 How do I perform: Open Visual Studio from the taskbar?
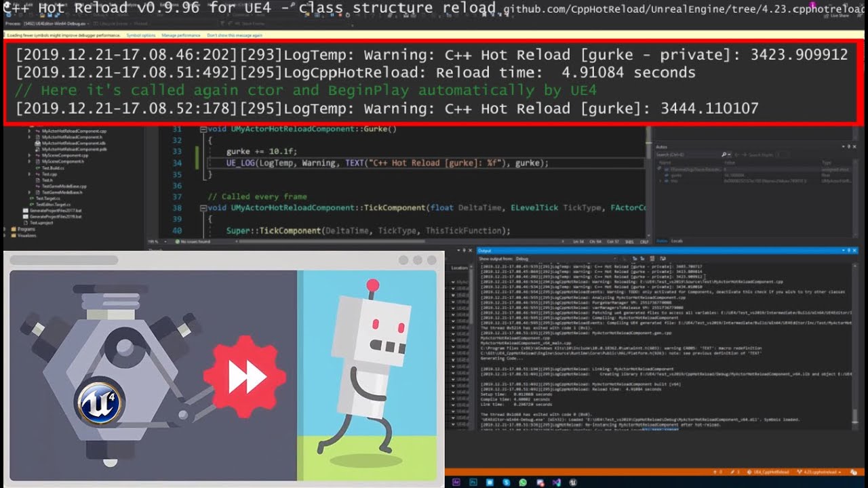[x=556, y=482]
